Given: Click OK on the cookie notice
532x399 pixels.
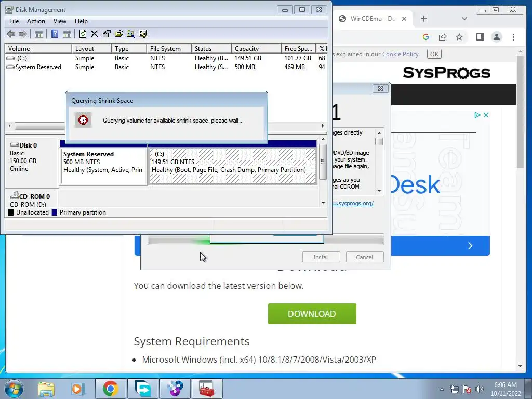Looking at the screenshot, I should click(x=434, y=54).
